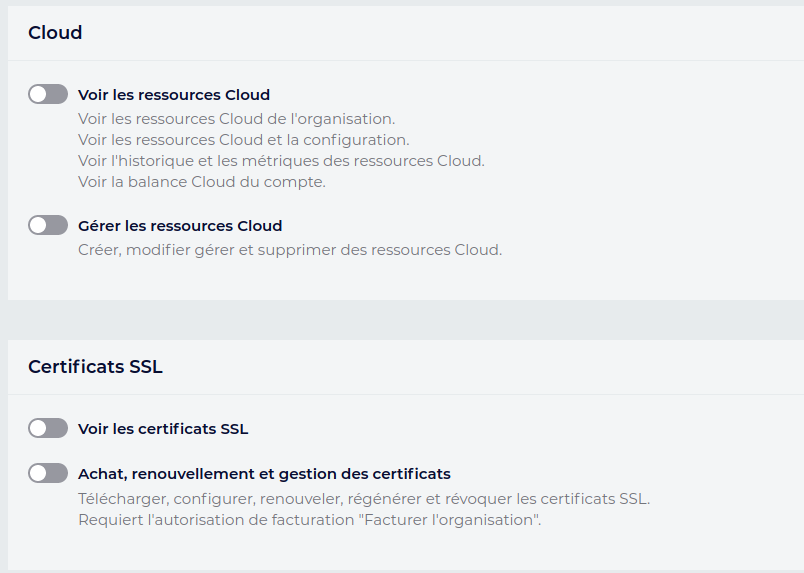Viewport: 804px width, 573px height.
Task: Click empty area below Gérer les ressources description
Action: click(400, 280)
